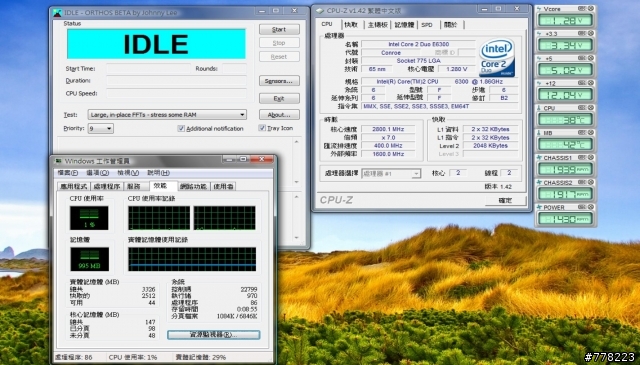Click fan icon on the POWER gauge

tap(539, 207)
